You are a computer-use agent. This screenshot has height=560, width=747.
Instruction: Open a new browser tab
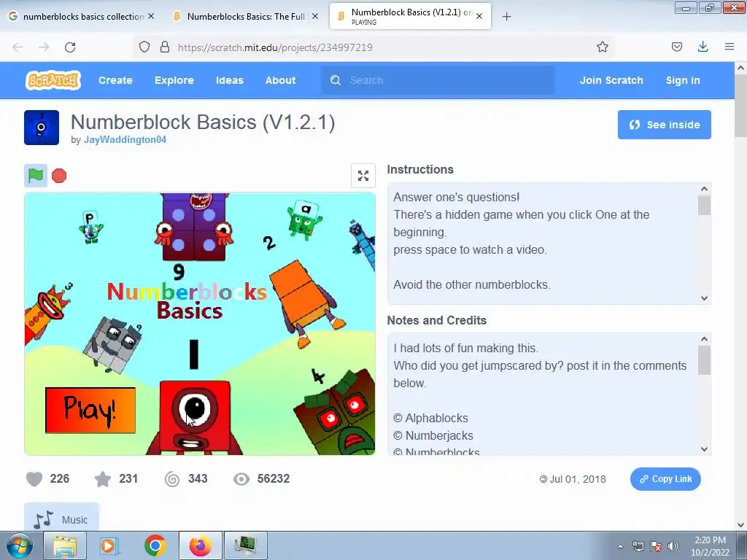(x=506, y=17)
